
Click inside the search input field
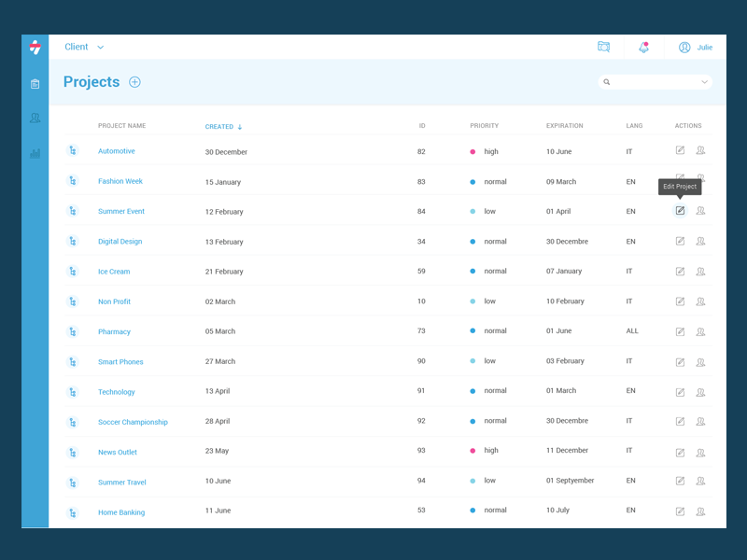coord(654,82)
